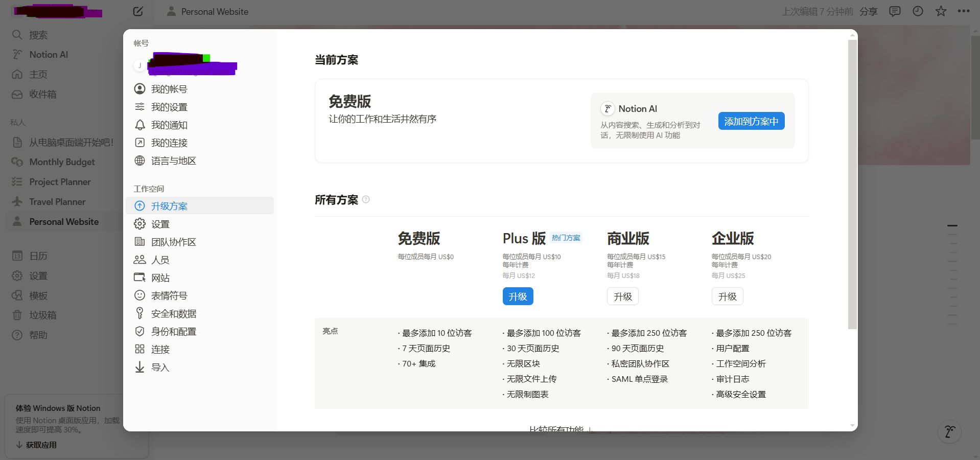Click the new page compose icon
The height and width of the screenshot is (460, 980).
(138, 11)
